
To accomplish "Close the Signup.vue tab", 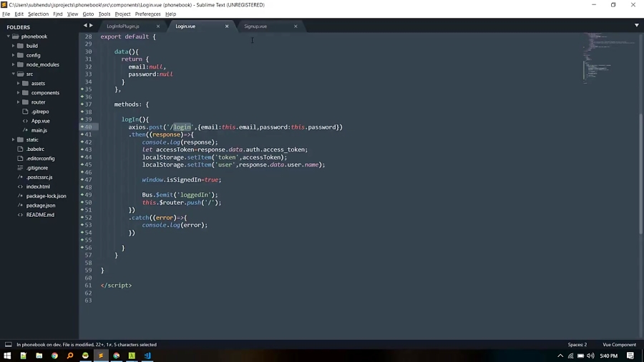I will click(x=296, y=26).
